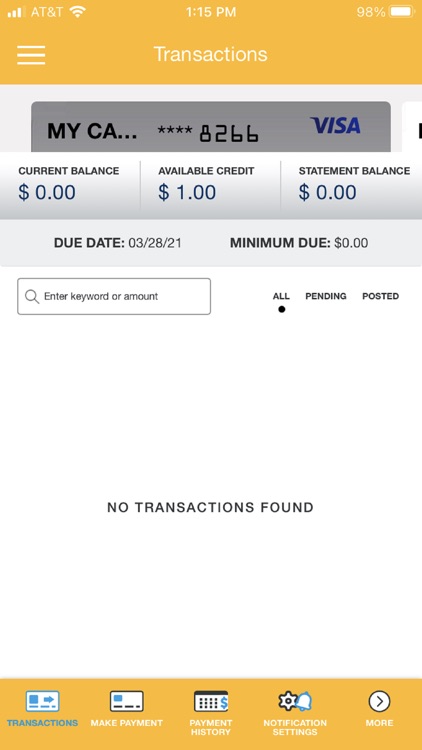Select the MY CA... card ending 8266
Screen dimensions: 422x750
click(211, 127)
